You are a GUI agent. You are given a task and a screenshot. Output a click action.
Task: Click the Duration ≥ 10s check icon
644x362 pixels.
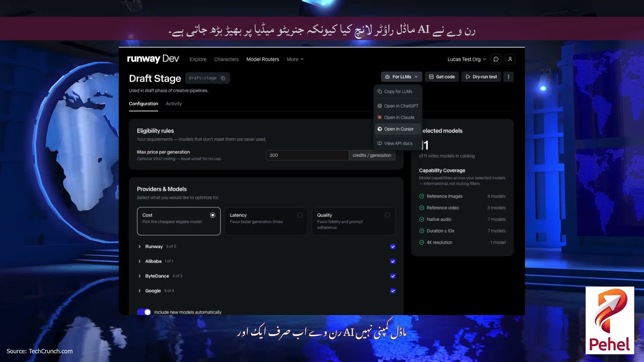422,231
